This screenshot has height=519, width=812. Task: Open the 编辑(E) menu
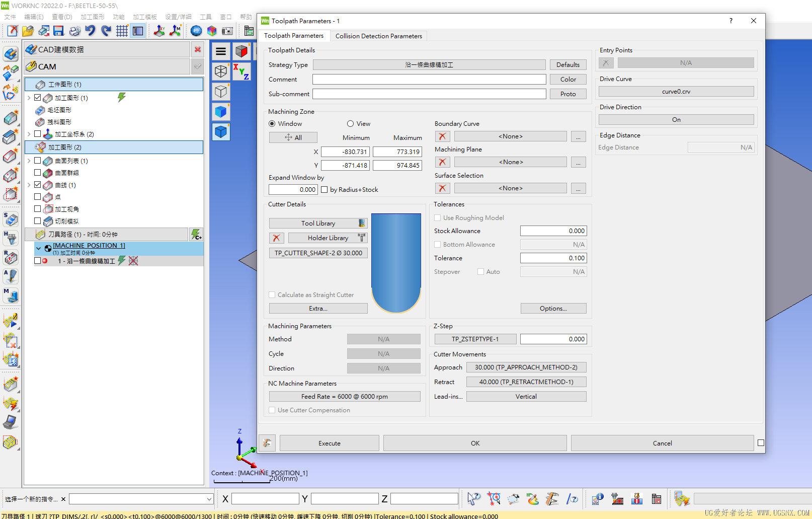[34, 17]
